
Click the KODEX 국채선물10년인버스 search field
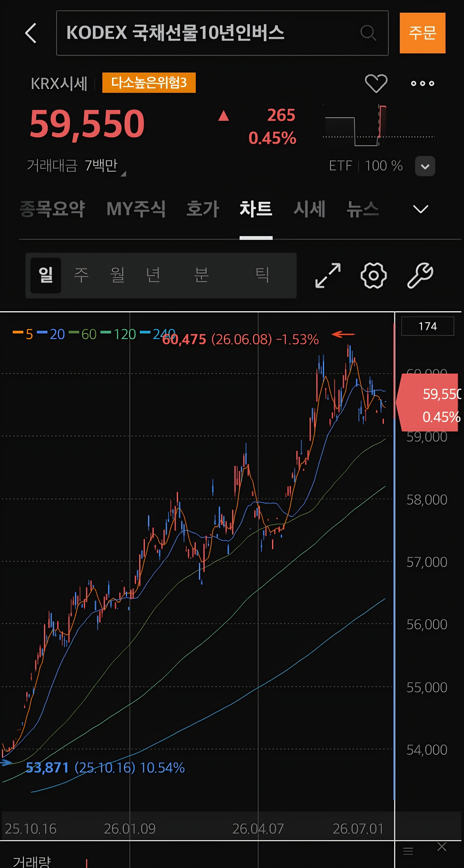[222, 33]
